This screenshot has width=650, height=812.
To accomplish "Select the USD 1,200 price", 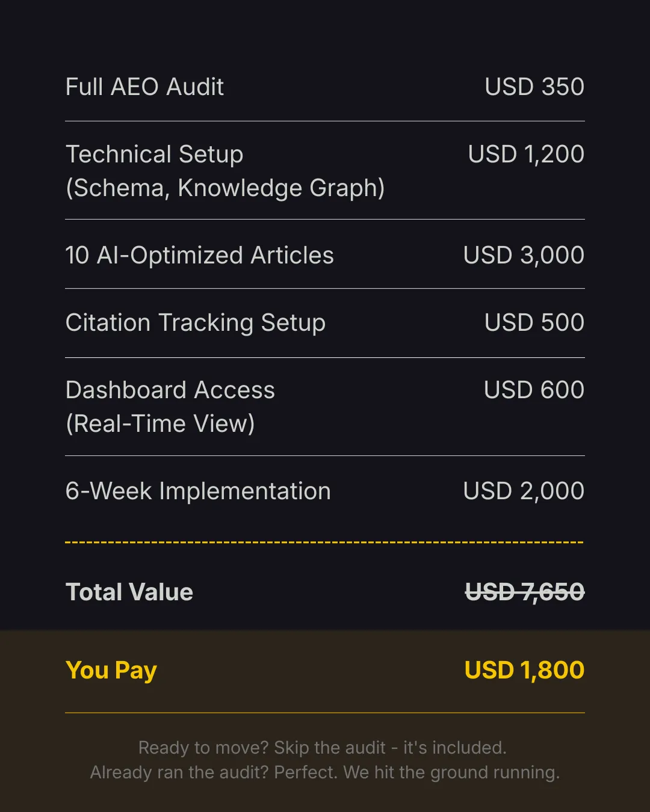I will tap(526, 155).
